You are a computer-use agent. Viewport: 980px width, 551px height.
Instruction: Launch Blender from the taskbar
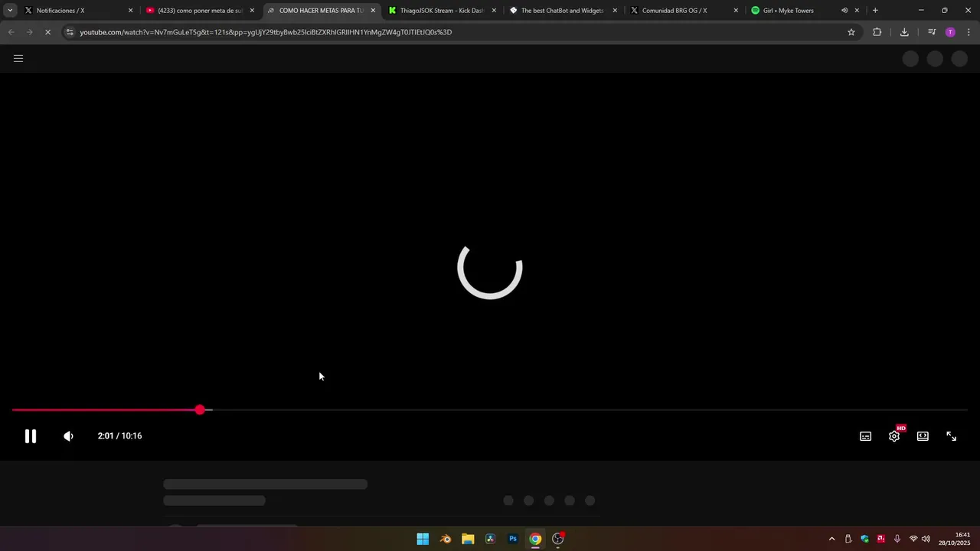coord(446,539)
